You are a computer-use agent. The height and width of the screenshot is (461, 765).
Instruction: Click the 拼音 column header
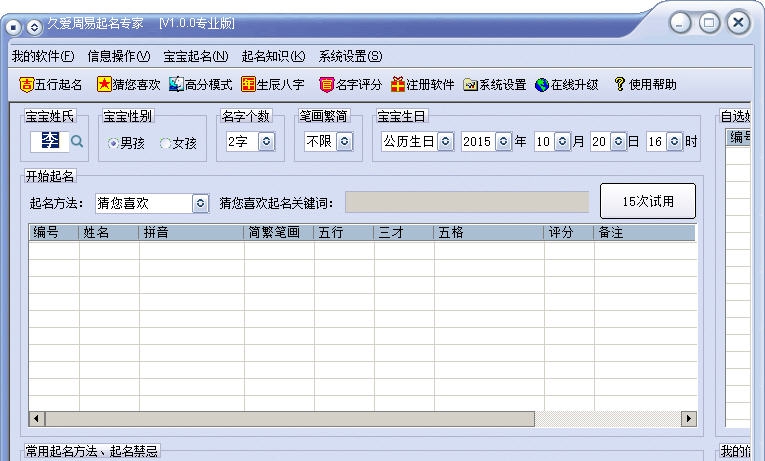point(191,233)
